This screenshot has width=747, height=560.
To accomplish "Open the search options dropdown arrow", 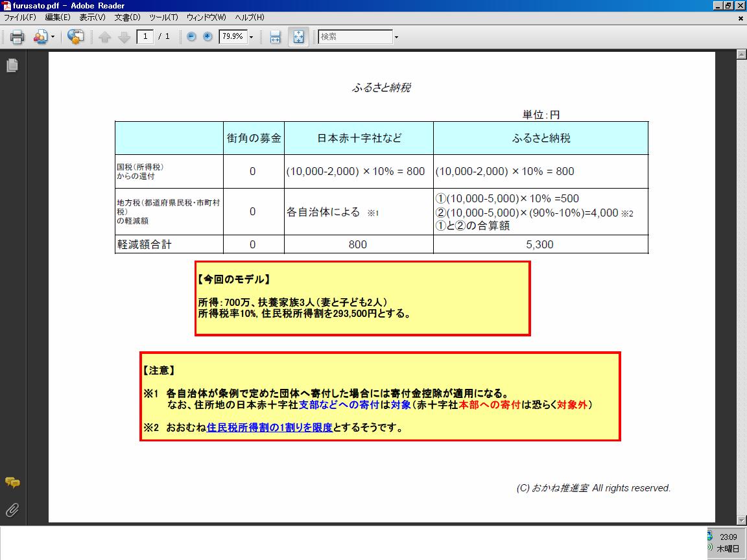I will pyautogui.click(x=396, y=37).
